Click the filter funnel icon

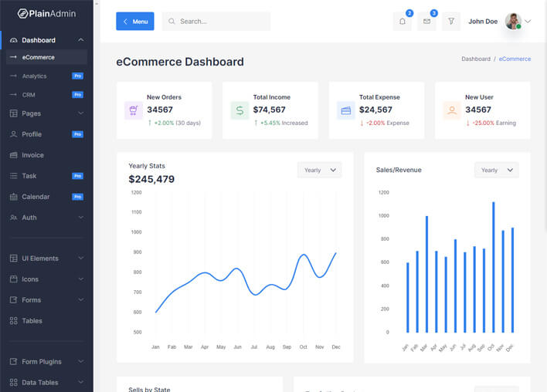pyautogui.click(x=451, y=22)
